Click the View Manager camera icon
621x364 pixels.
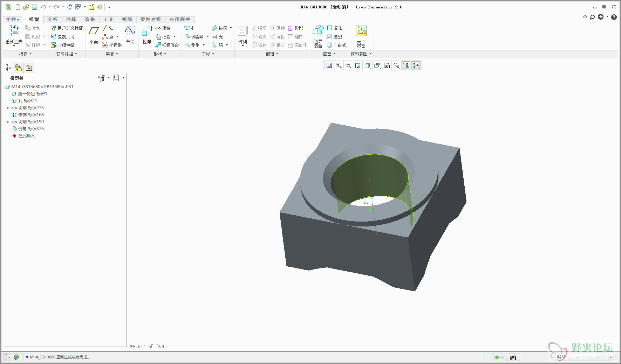point(387,65)
